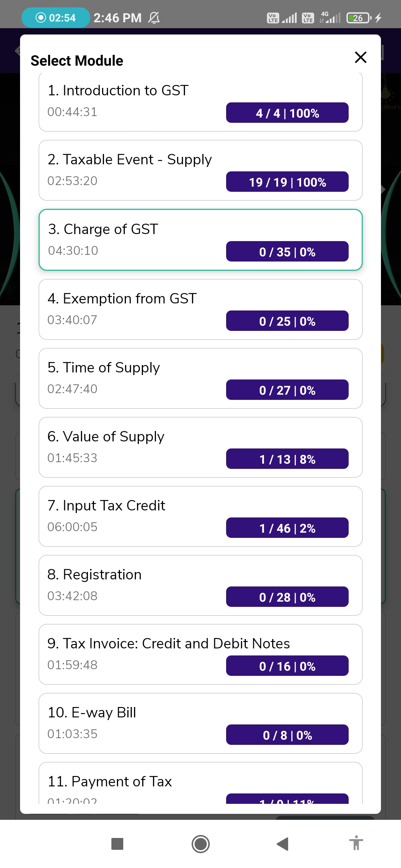Open Tax Invoice: Credit and Debit Notes

[x=200, y=654]
